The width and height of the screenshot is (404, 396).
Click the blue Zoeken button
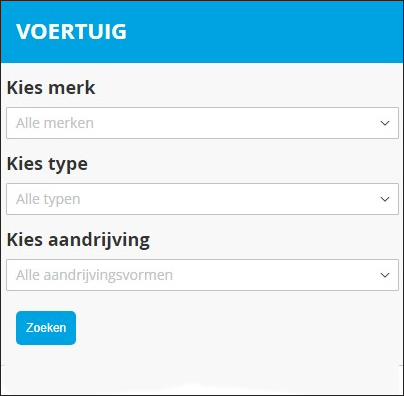pyautogui.click(x=46, y=328)
